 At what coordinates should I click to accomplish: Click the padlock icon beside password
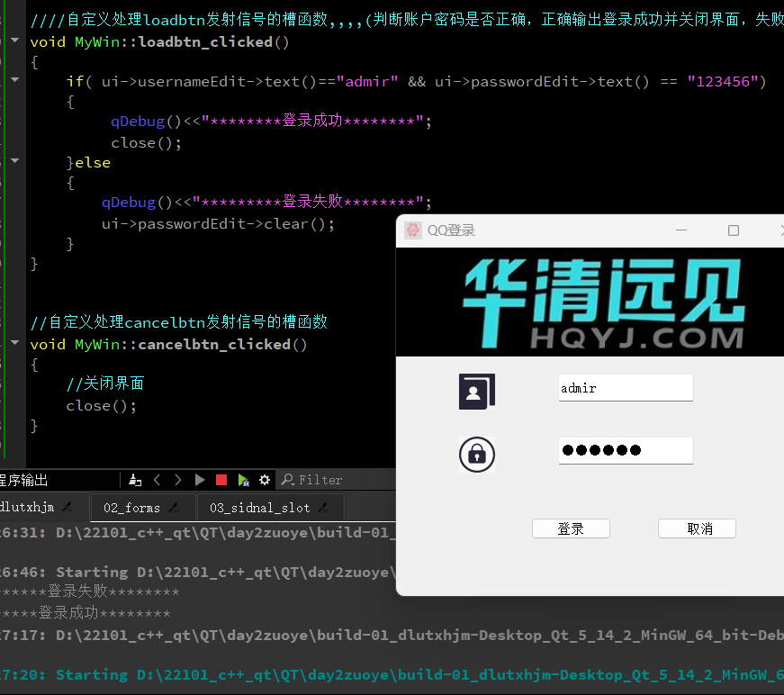coord(477,455)
